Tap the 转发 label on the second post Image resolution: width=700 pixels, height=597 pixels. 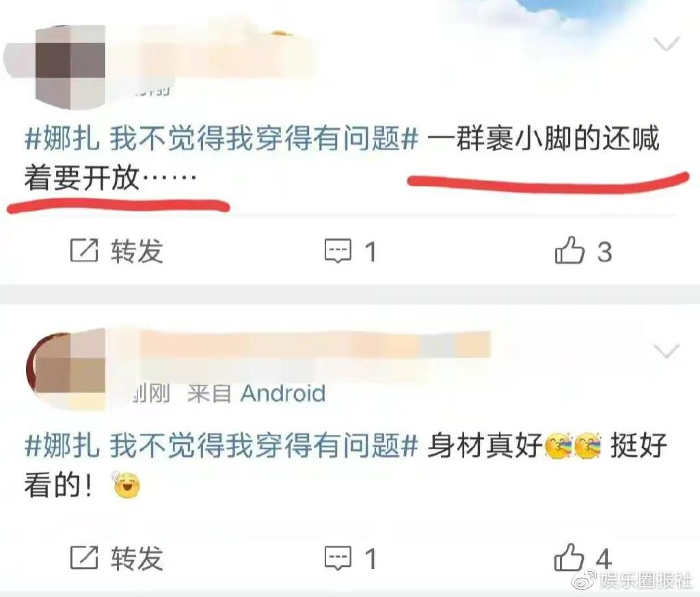[x=137, y=558]
